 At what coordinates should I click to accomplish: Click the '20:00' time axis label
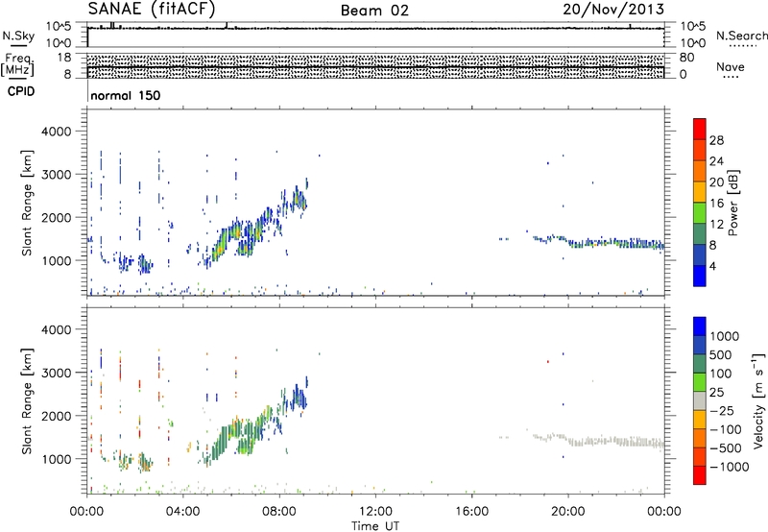[568, 512]
